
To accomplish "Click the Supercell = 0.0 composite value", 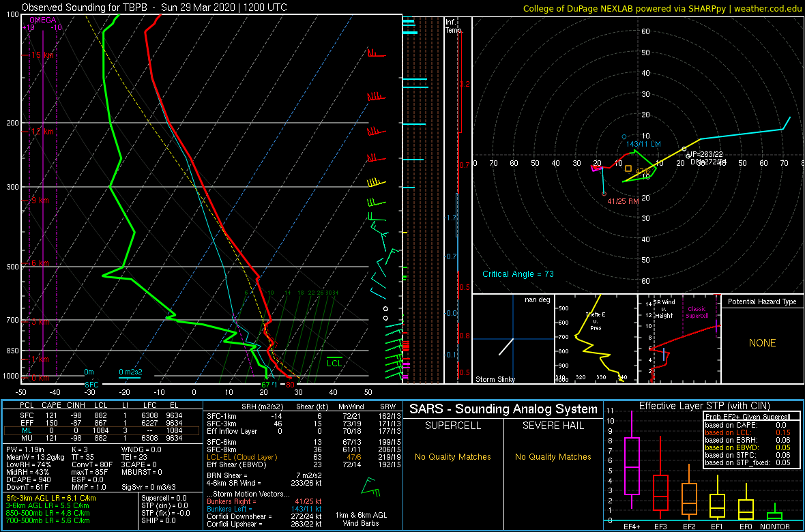I will click(164, 498).
